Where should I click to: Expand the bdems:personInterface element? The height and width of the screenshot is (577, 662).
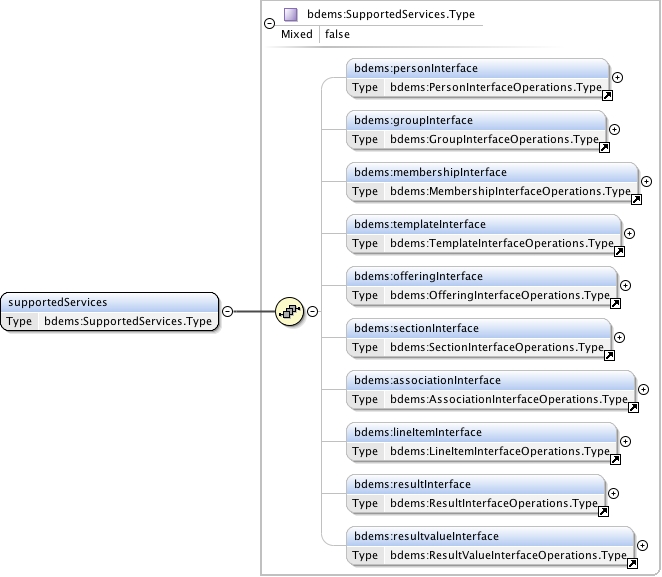[x=617, y=77]
